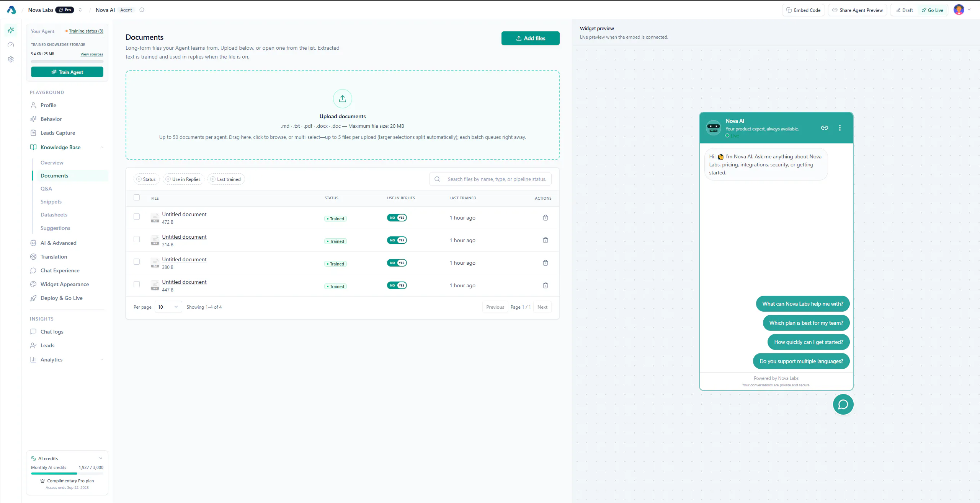Delete the 314 B Untitled document
Image resolution: width=980 pixels, height=503 pixels.
coord(546,240)
